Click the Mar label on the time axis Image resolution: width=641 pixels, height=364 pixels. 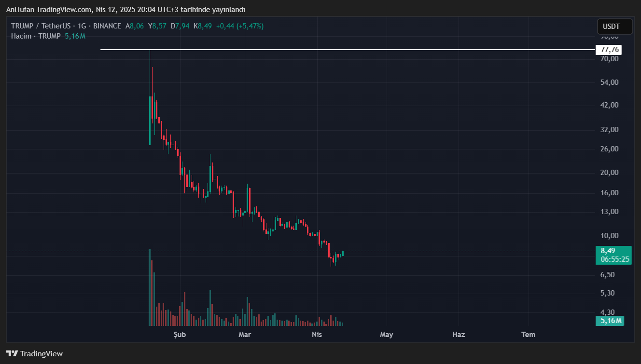tap(245, 334)
